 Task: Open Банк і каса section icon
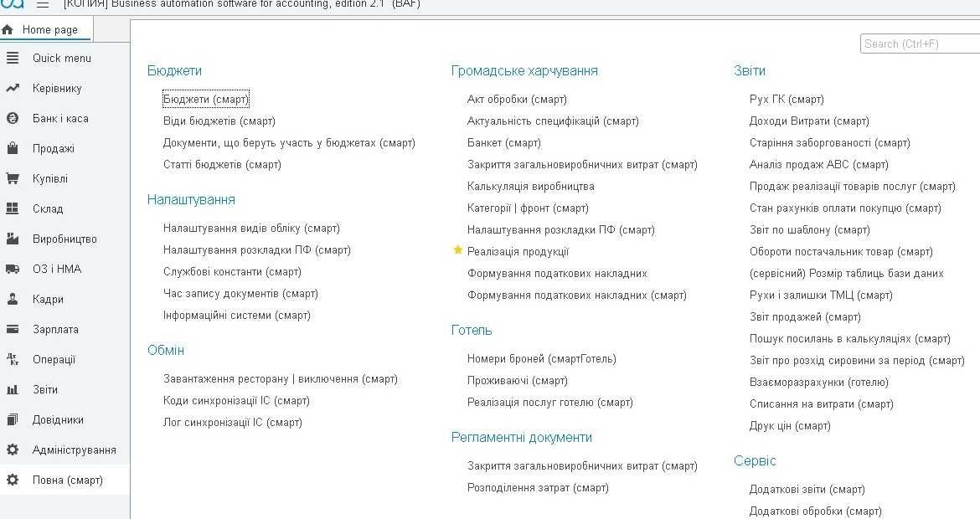(13, 119)
